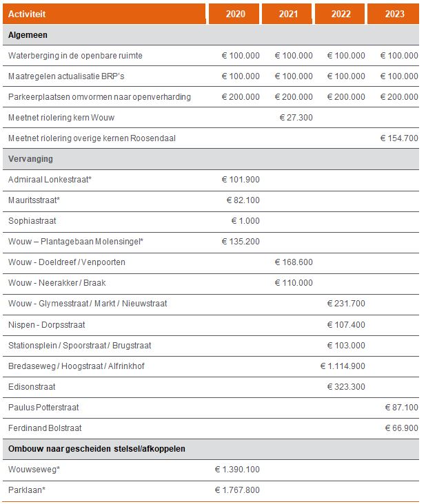Click the Activiteit column header

(29, 14)
